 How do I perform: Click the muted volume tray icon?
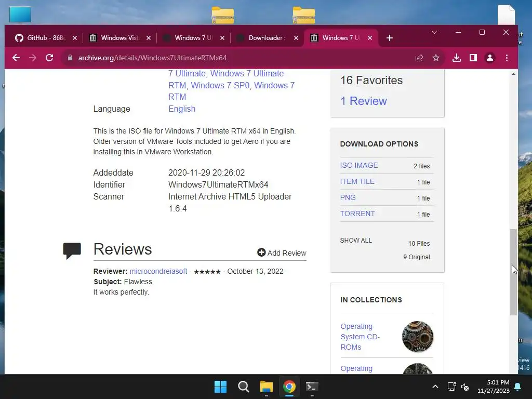click(465, 387)
